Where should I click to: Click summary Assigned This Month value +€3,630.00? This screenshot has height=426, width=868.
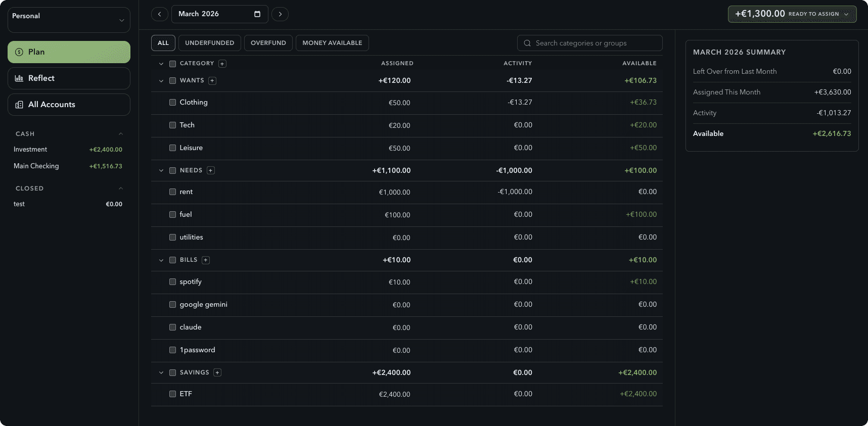[x=833, y=92]
